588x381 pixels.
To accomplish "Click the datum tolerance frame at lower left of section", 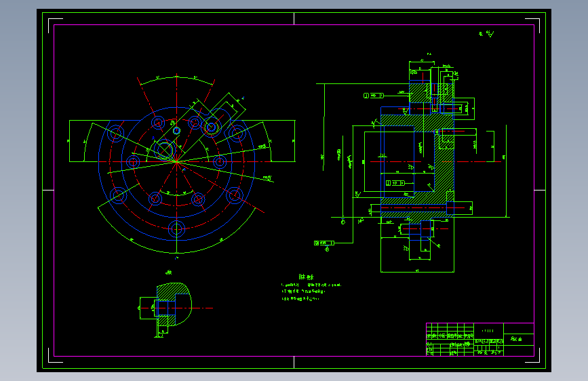I will (324, 243).
